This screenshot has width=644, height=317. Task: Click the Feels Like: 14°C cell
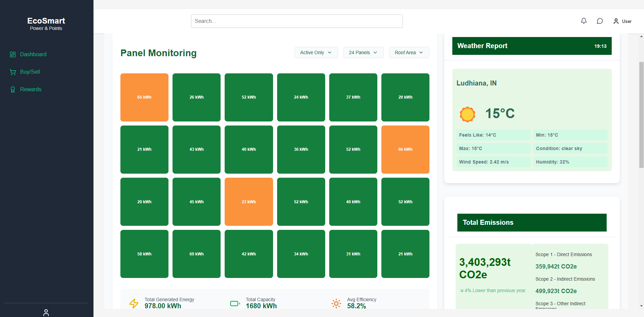click(x=493, y=135)
